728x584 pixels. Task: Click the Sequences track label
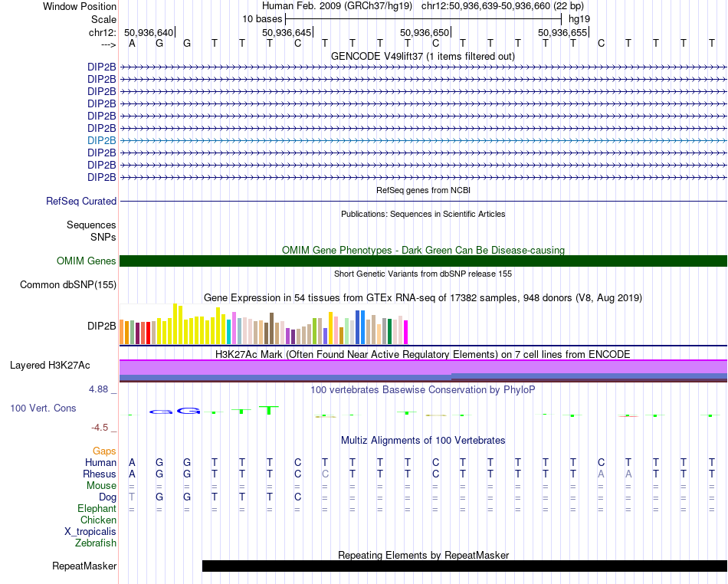[91, 225]
